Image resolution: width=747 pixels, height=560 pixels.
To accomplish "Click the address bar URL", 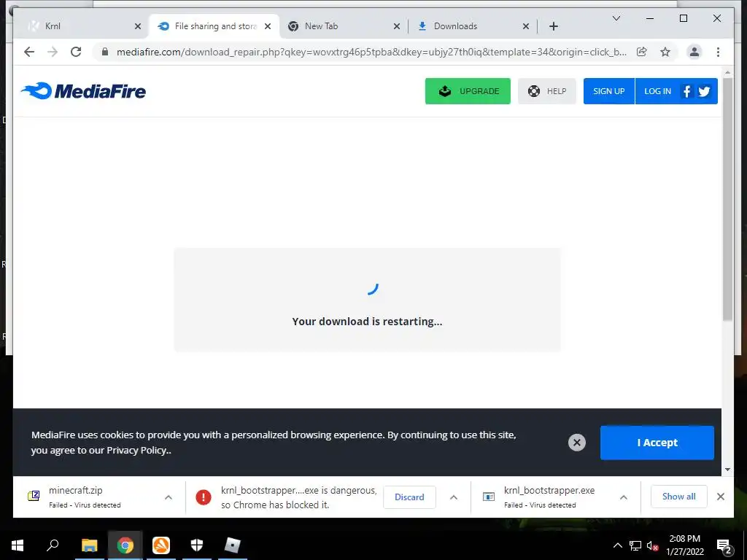I will 371,52.
